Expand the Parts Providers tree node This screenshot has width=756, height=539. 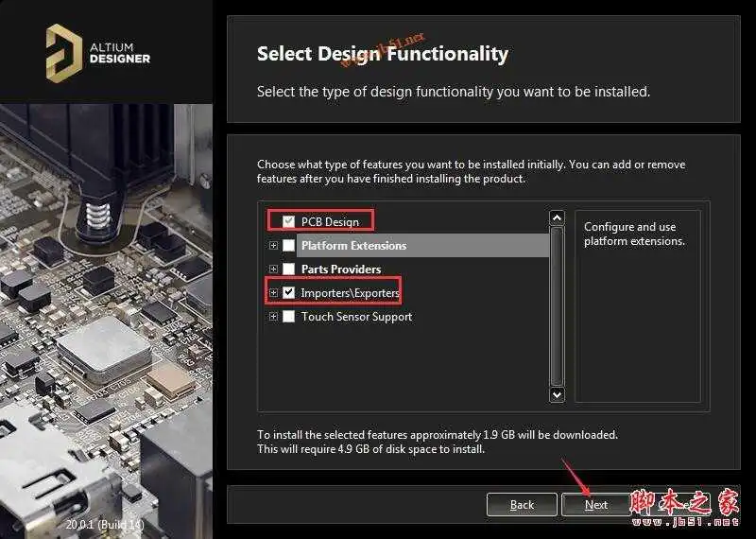coord(274,269)
